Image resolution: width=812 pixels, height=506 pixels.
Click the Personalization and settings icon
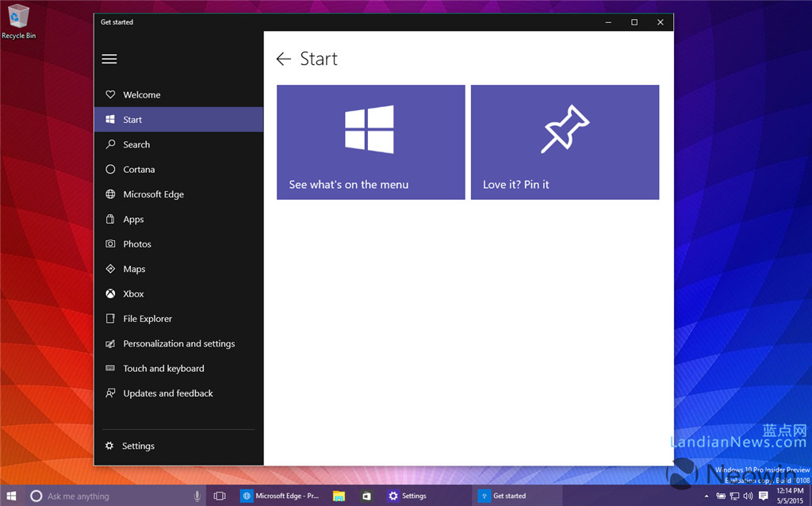click(x=109, y=343)
